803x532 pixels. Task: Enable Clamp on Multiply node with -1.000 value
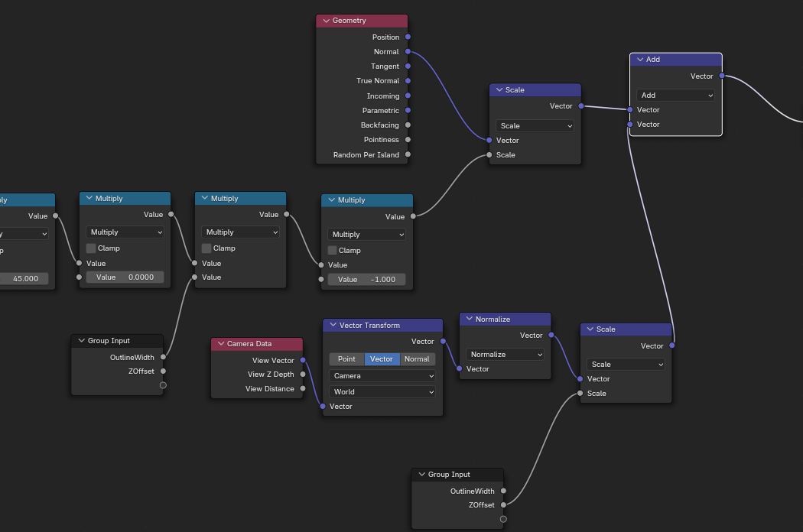333,251
